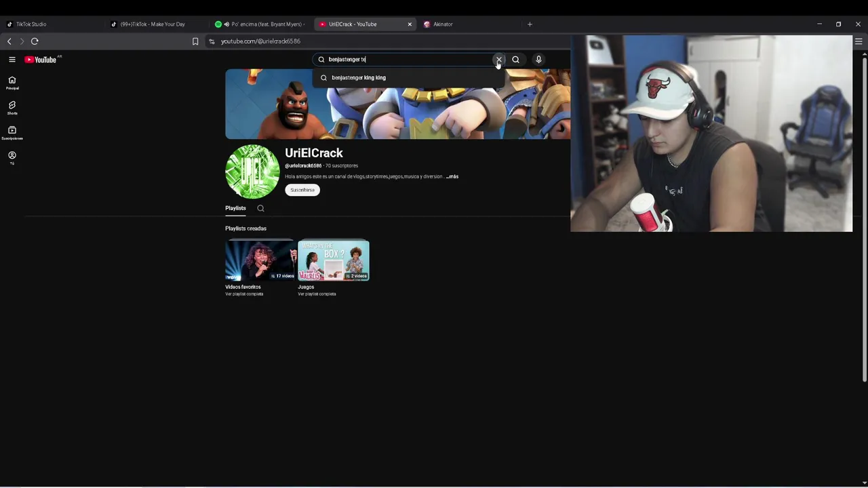Close the UriElCrack YouTube tab

tap(410, 24)
